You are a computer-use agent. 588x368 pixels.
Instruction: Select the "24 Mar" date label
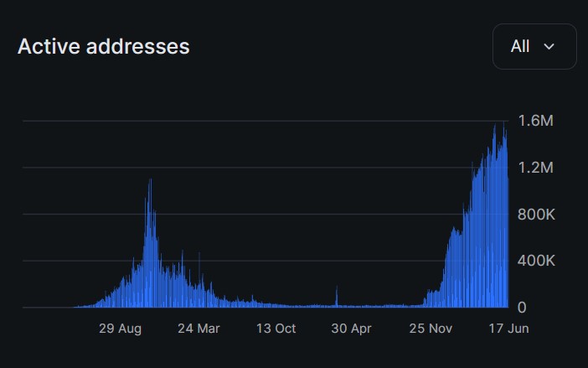pos(199,329)
